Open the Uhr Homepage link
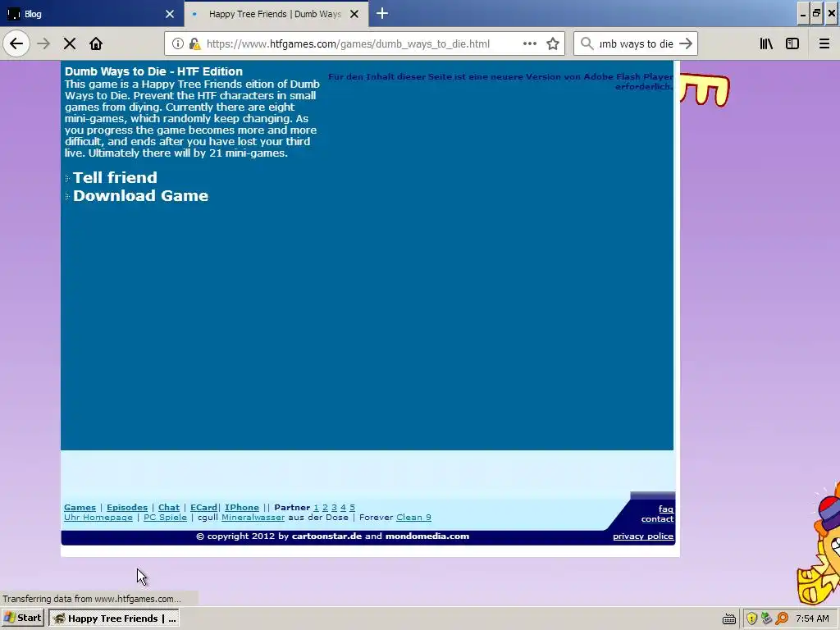840x630 pixels. point(98,518)
